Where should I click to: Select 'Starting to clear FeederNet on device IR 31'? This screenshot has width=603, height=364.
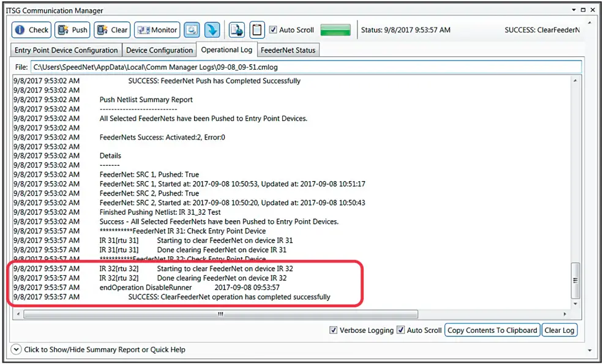(x=225, y=240)
